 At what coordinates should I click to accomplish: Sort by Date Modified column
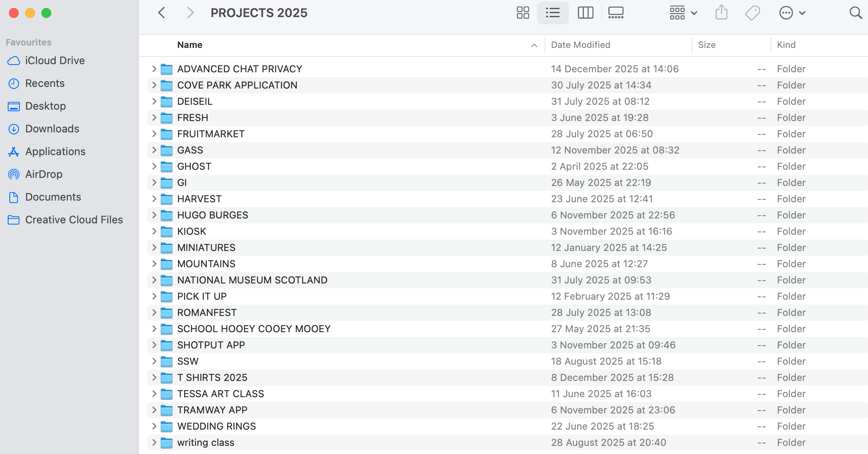pyautogui.click(x=580, y=45)
